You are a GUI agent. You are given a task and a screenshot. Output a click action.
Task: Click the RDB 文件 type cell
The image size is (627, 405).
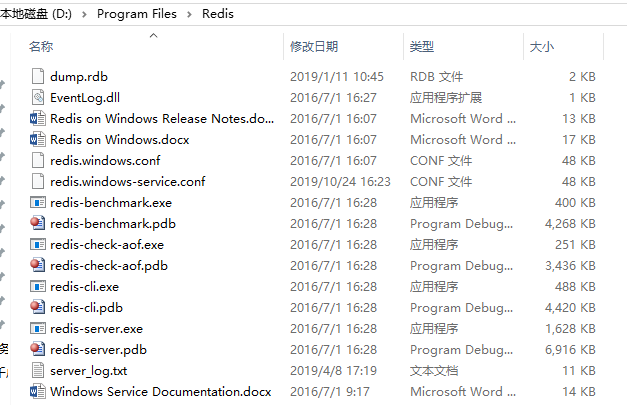click(437, 77)
